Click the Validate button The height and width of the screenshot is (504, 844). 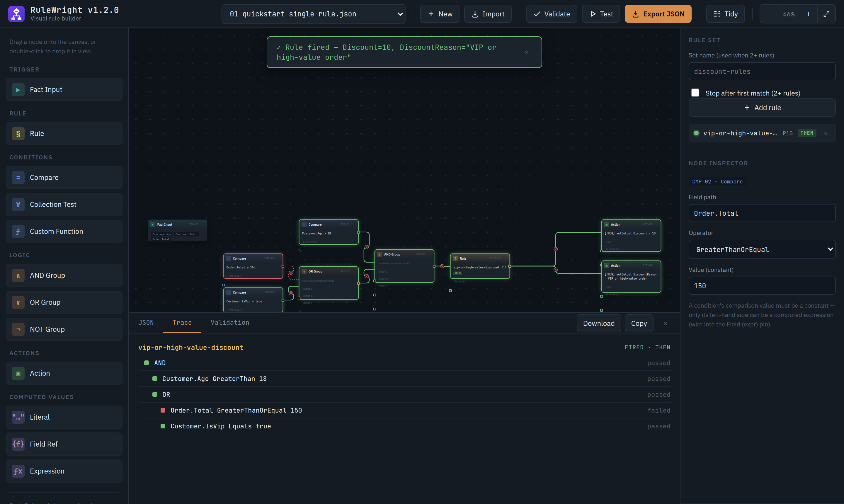[x=552, y=14]
